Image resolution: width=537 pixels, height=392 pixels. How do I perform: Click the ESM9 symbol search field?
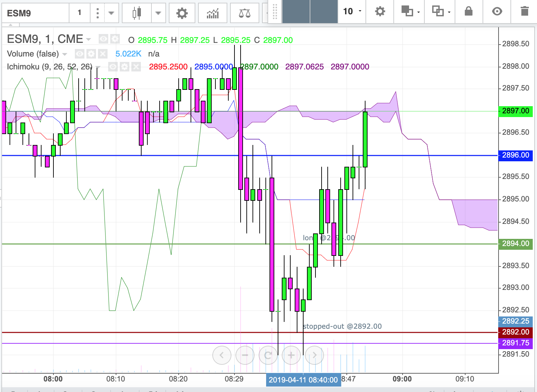click(35, 13)
